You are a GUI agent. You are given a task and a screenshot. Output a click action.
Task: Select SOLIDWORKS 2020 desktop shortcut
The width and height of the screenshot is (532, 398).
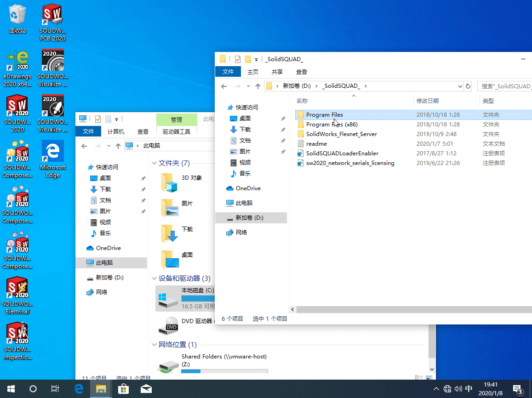[x=17, y=114]
